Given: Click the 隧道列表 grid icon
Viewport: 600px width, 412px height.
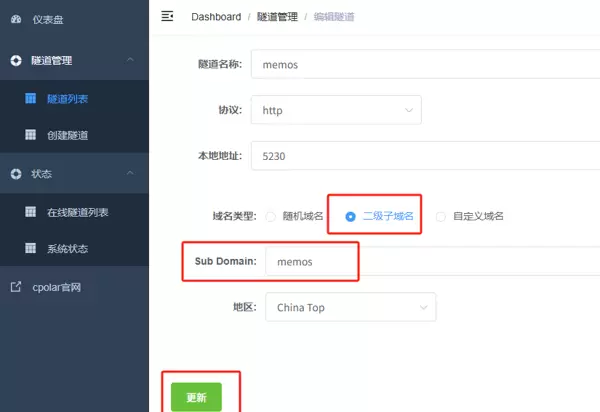Looking at the screenshot, I should point(31,98).
